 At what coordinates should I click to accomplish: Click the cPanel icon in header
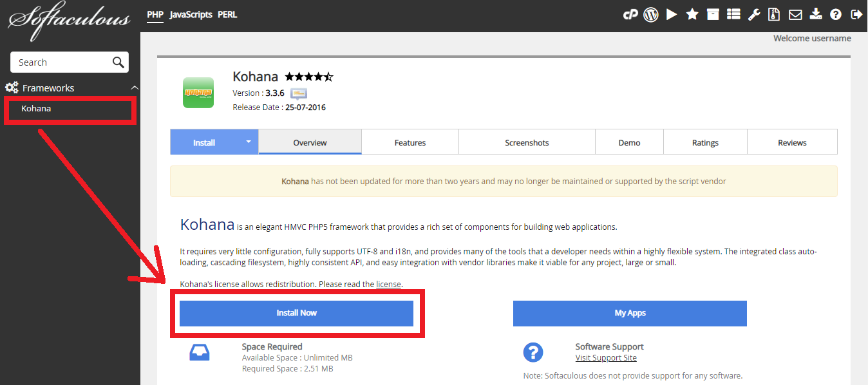tap(630, 14)
